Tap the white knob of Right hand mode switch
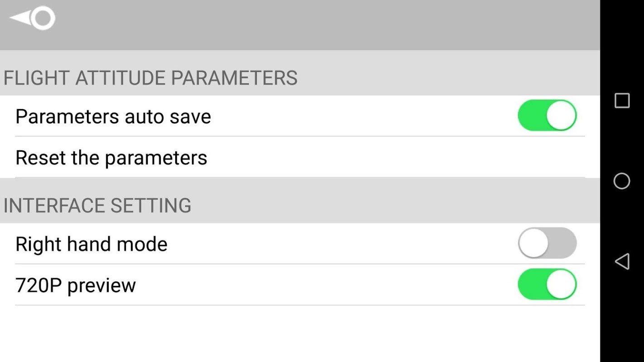The height and width of the screenshot is (362, 644). [533, 243]
